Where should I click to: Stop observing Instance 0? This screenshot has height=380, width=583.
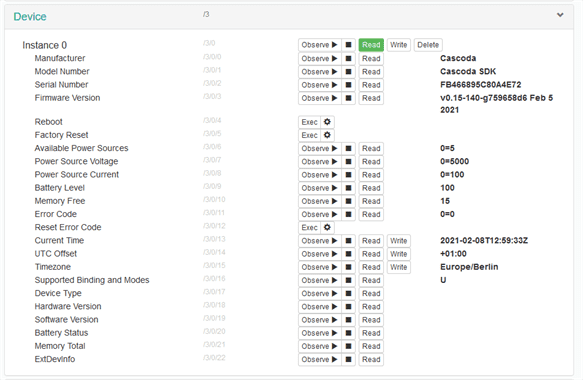(x=348, y=45)
